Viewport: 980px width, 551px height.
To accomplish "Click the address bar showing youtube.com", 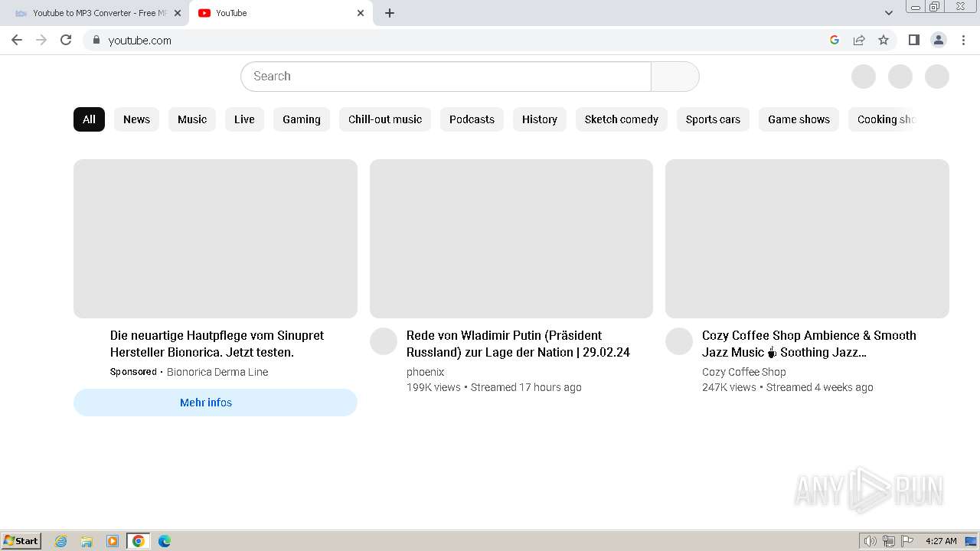I will pos(459,40).
